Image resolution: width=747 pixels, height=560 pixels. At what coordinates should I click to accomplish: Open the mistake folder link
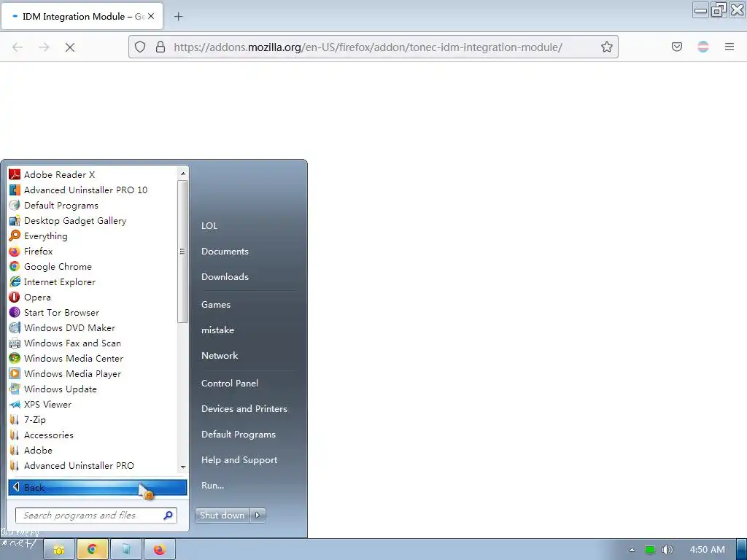217,330
